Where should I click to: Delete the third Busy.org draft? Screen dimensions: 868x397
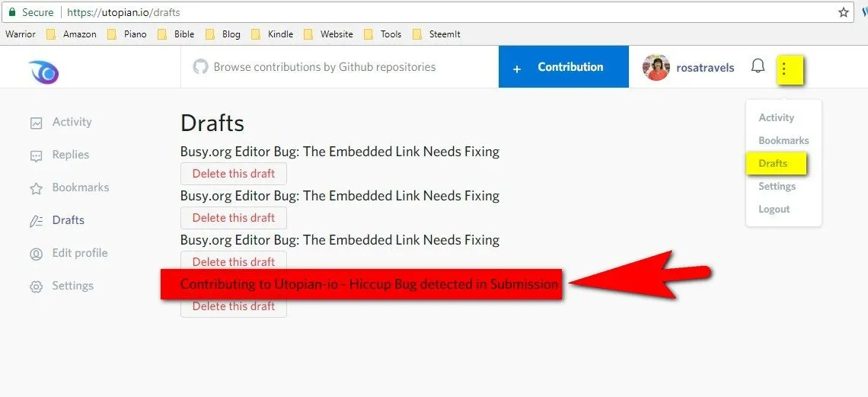(x=234, y=261)
